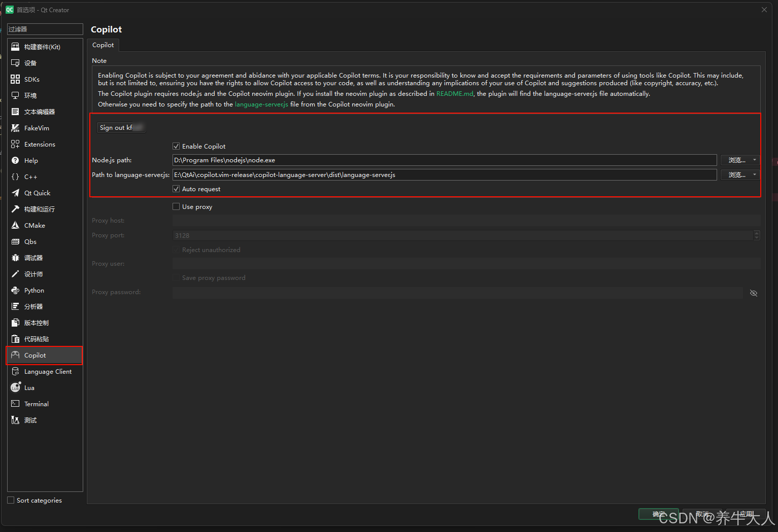This screenshot has height=532, width=778.
Task: Focus the 过滤器 filter search field
Action: pos(45,29)
